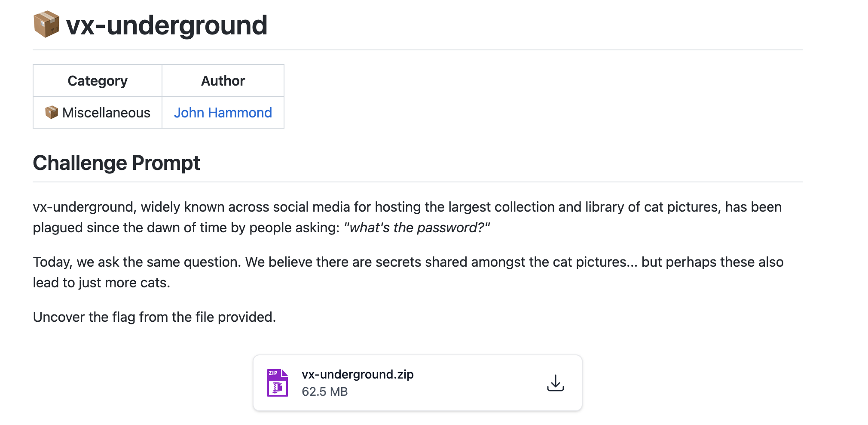Click the purple ZIP file icon
868x425 pixels.
tap(278, 383)
